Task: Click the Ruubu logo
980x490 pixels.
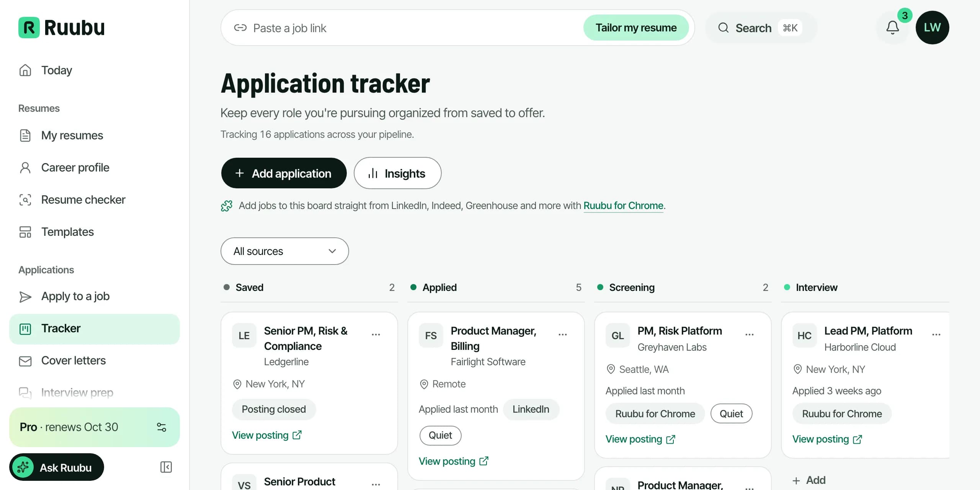Action: click(x=61, y=28)
